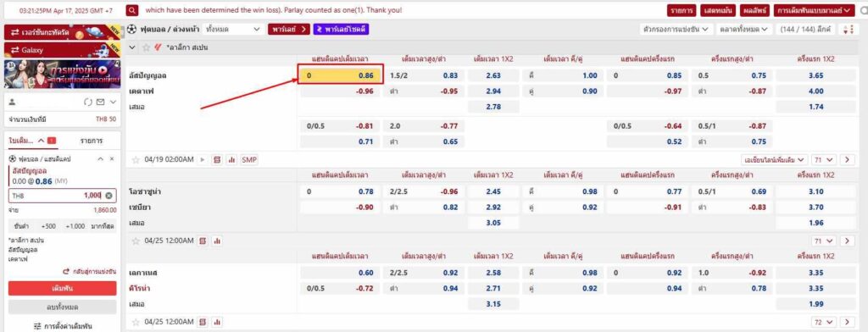868x332 pixels.
Task: Clear the THB stake amount with the x icon
Action: 109,196
